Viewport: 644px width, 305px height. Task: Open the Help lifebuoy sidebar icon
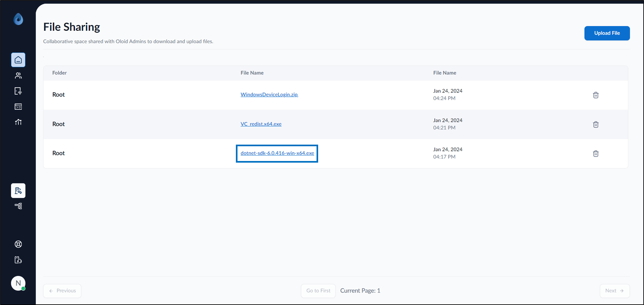18,244
